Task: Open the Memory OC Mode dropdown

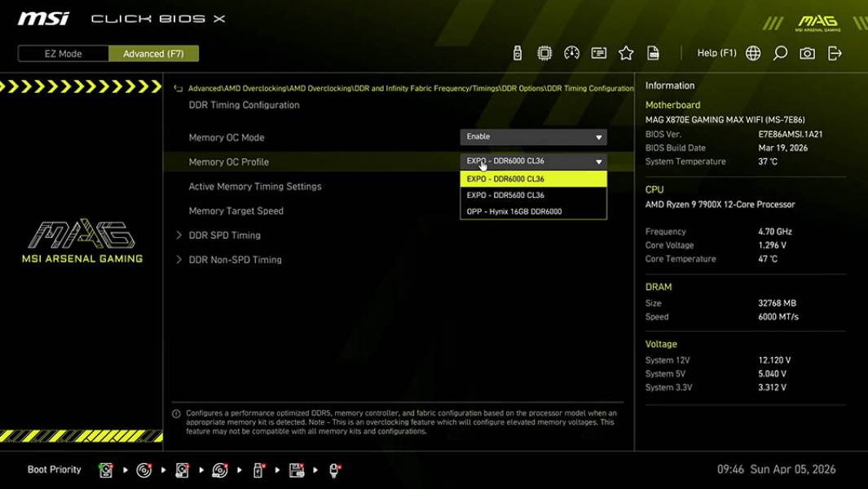Action: pyautogui.click(x=534, y=136)
